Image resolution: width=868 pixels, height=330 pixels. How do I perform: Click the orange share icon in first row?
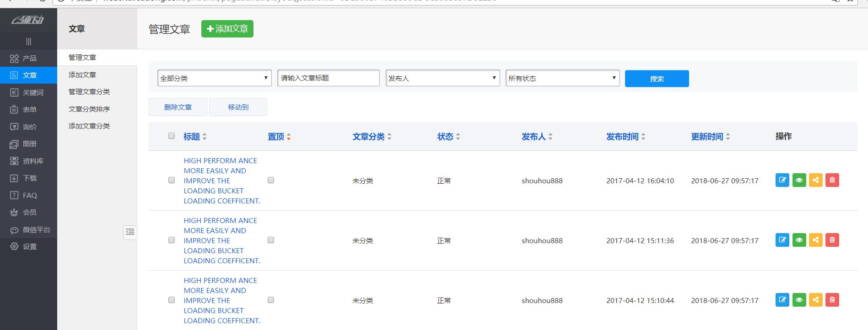pos(815,180)
